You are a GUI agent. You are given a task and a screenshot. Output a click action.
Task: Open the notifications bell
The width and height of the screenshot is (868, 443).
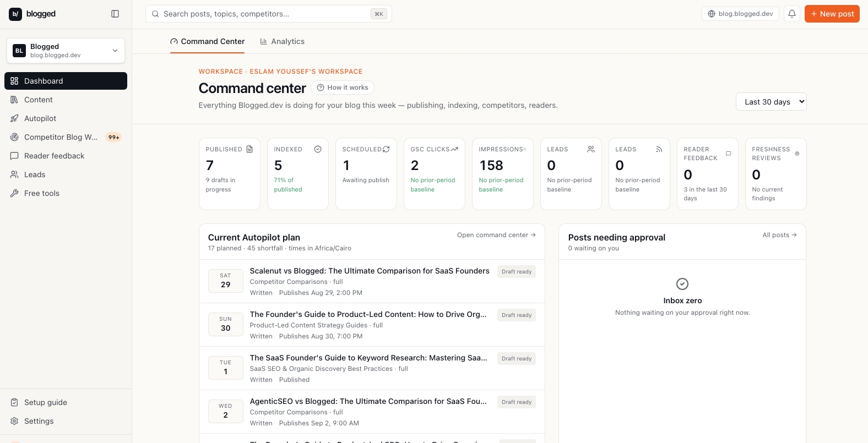tap(792, 14)
